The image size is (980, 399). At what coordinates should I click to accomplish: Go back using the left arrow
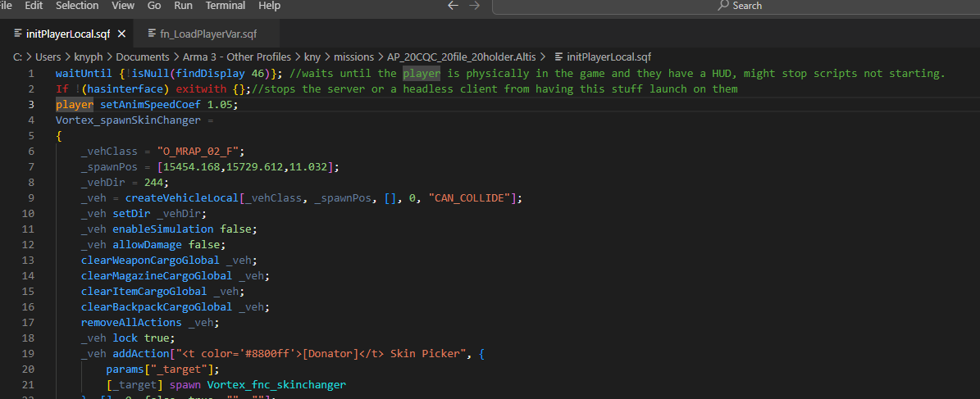tap(454, 6)
